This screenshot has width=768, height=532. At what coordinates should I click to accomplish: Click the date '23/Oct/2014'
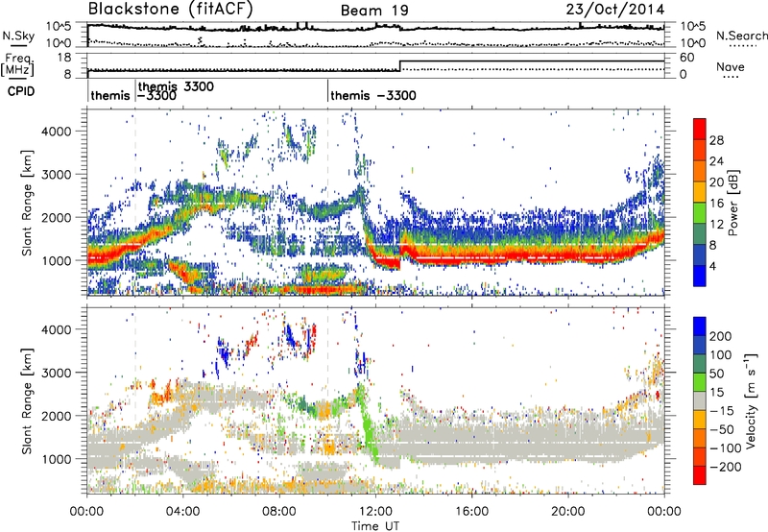[x=615, y=10]
